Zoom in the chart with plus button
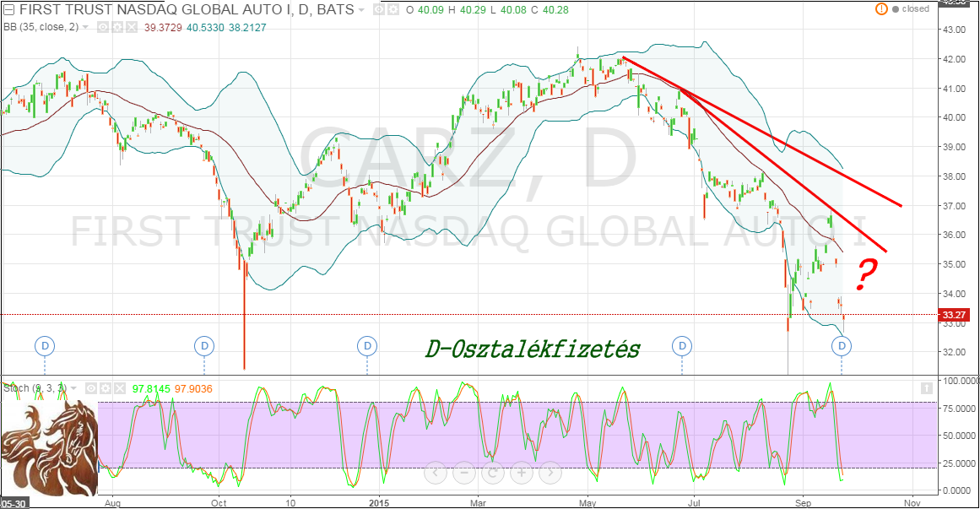The width and height of the screenshot is (980, 509). coord(521,473)
